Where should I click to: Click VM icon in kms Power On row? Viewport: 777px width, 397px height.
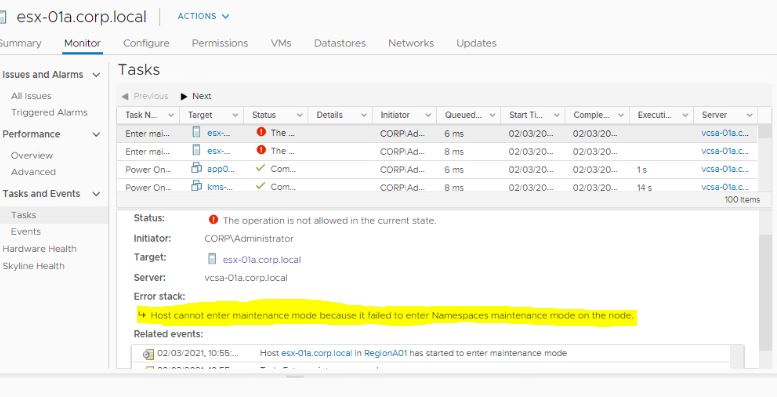click(x=196, y=186)
